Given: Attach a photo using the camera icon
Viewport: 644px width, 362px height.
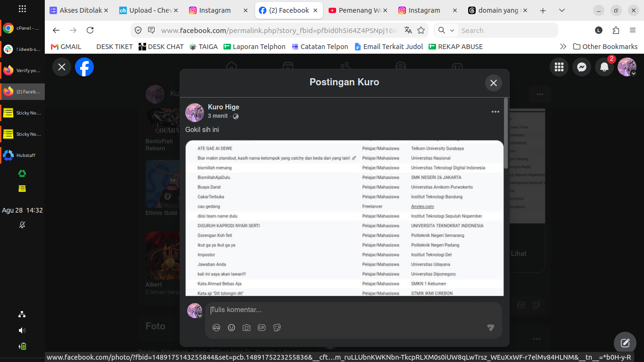Looking at the screenshot, I should point(247,328).
